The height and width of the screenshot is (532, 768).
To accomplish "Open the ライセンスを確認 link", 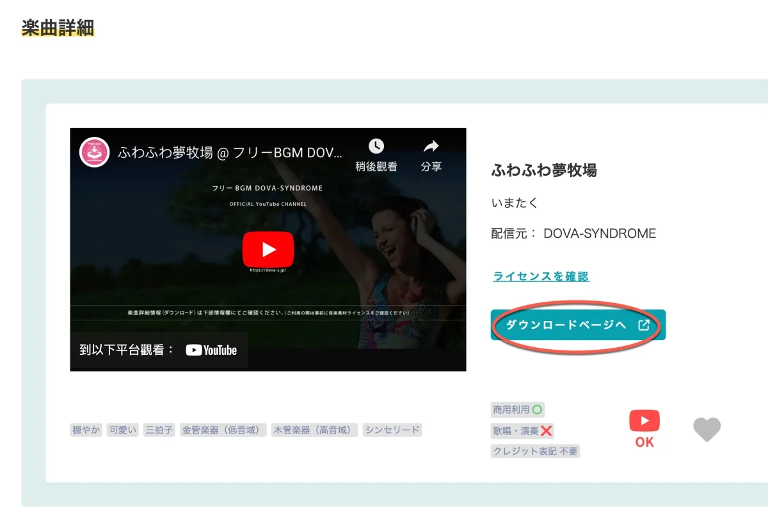I will [x=541, y=276].
